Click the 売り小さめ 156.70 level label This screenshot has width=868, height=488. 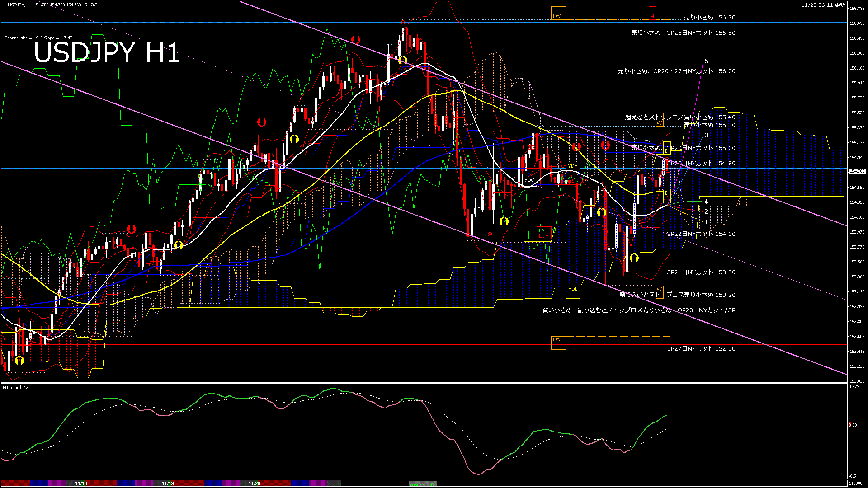[x=709, y=18]
